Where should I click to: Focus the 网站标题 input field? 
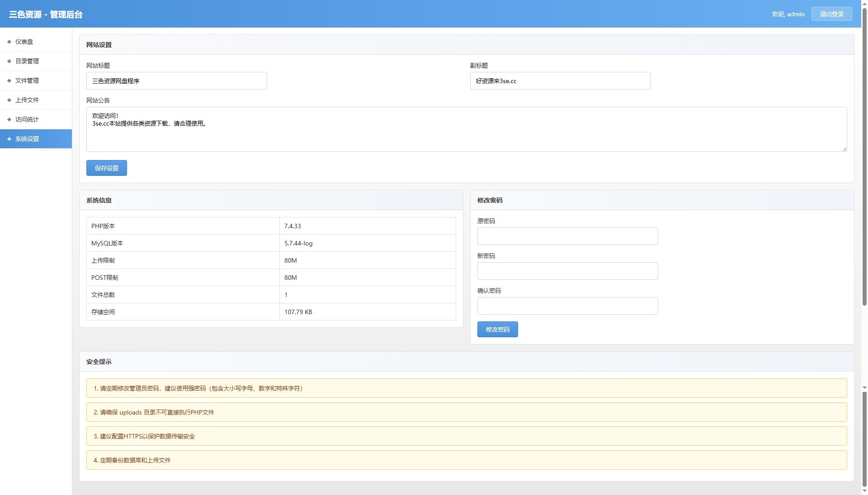point(176,81)
